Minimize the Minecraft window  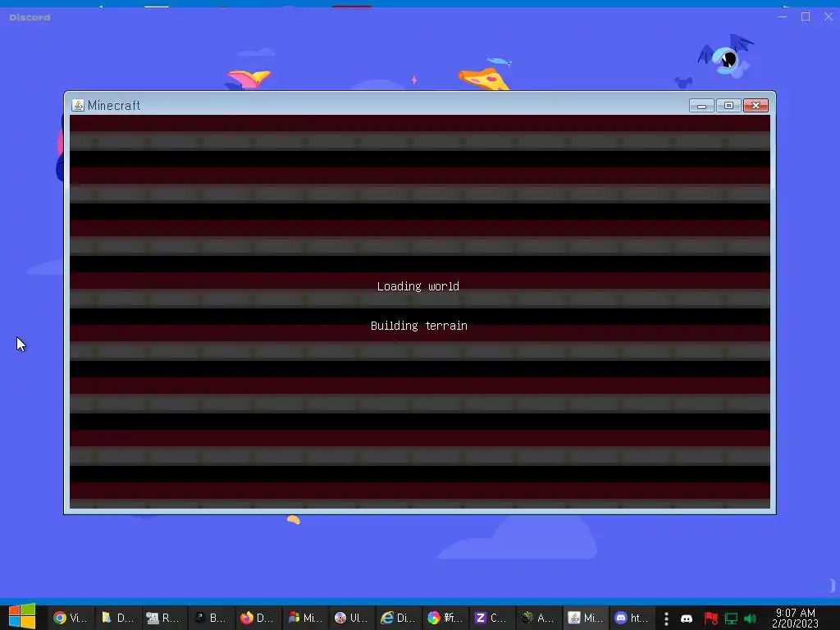pos(701,106)
